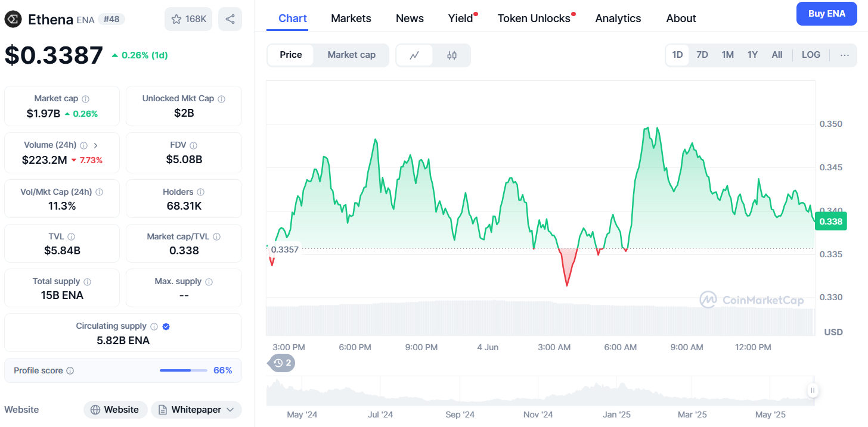Toggle chart to Market cap view
This screenshot has height=427, width=868.
click(351, 55)
